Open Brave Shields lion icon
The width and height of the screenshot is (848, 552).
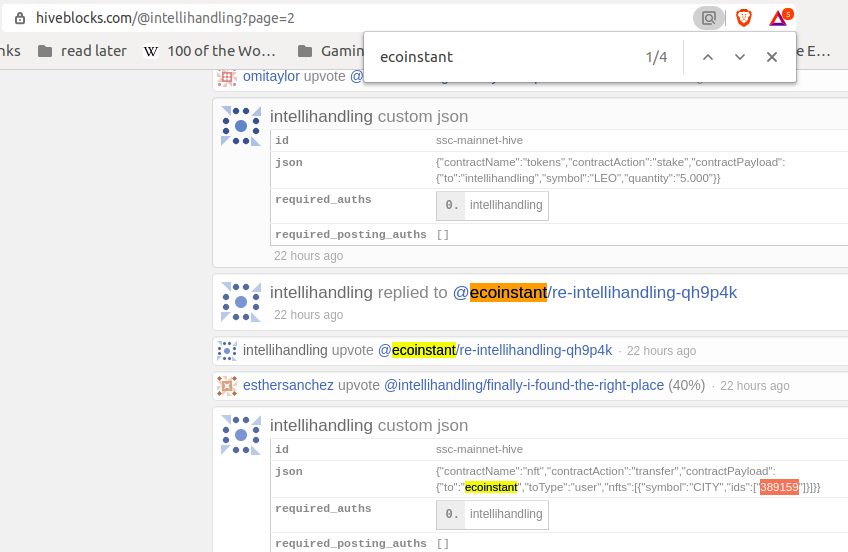tap(744, 18)
